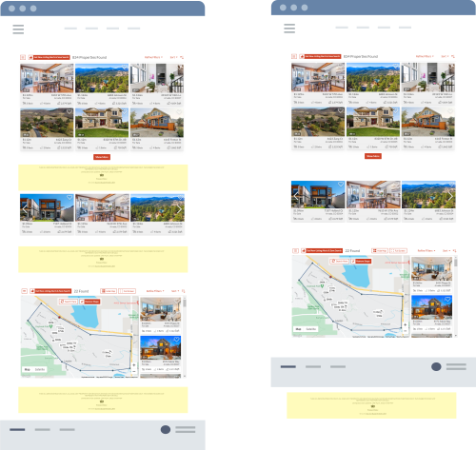Viewport: 476px width, 450px height.
Task: Click the Show More button in left window
Action: pos(102,157)
